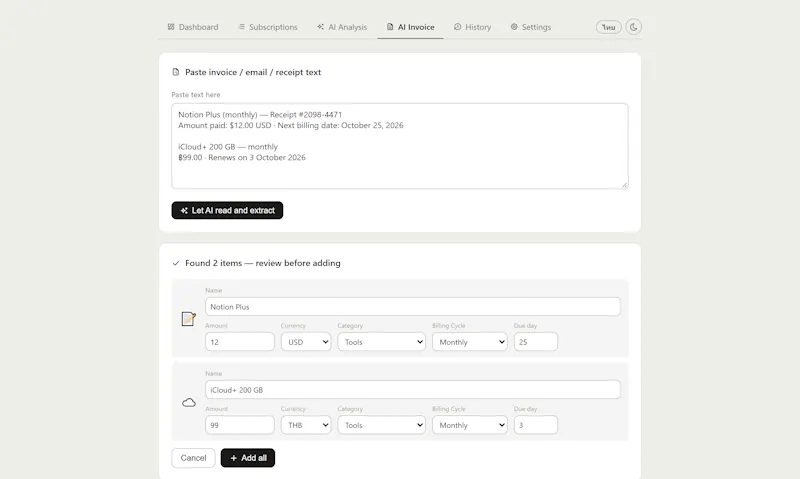Image resolution: width=800 pixels, height=479 pixels.
Task: Open the AI Analysis tab
Action: click(342, 27)
